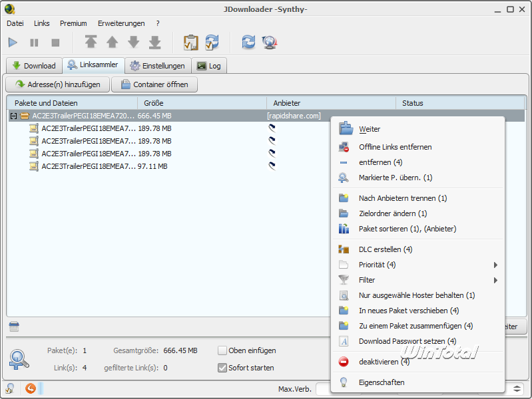The image size is (532, 399).
Task: Enable Oben einfügen checkbox
Action: (222, 350)
